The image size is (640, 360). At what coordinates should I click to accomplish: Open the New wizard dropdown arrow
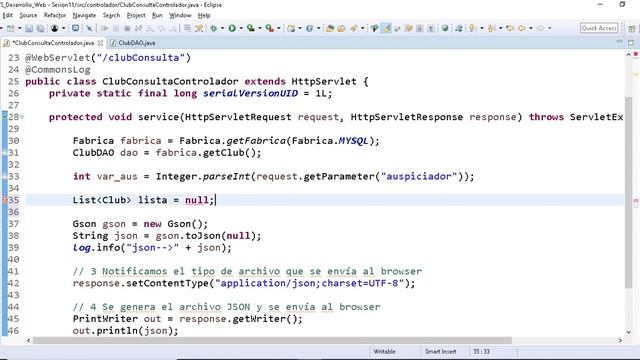[19, 28]
